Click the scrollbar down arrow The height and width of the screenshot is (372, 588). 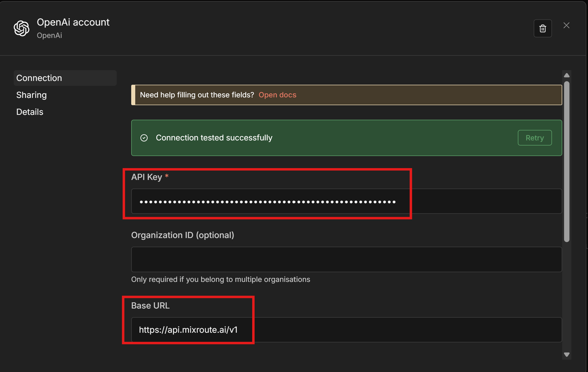567,355
